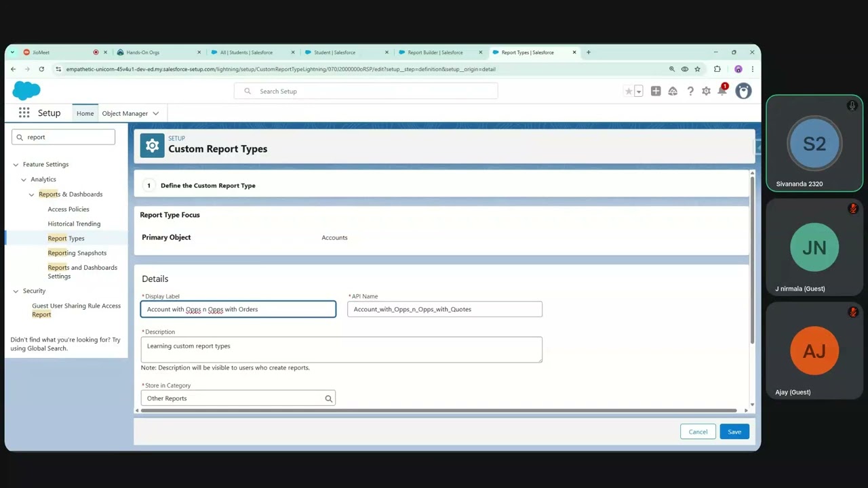
Task: Save the custom report type
Action: [x=734, y=432]
